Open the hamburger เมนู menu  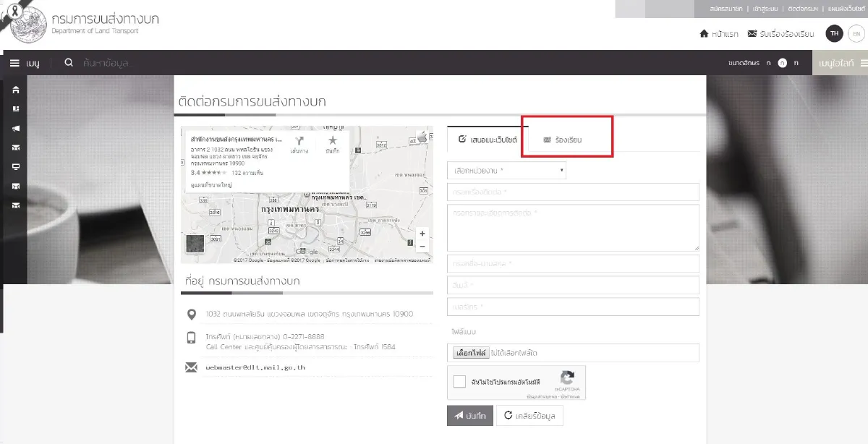25,63
